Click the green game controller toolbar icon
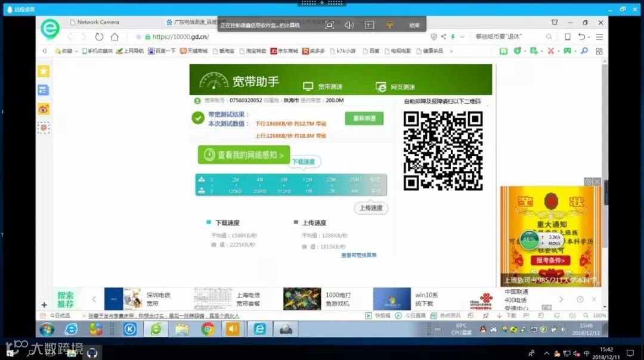This screenshot has width=644, height=360. 567,51
